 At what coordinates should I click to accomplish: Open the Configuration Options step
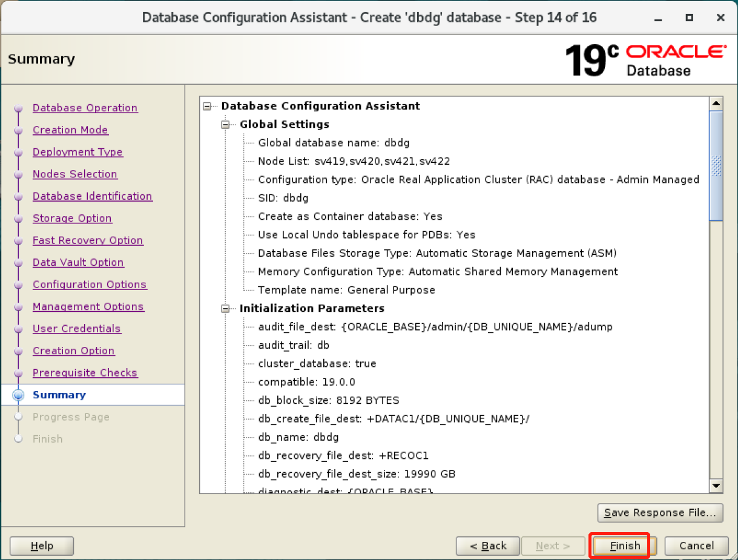pyautogui.click(x=90, y=285)
